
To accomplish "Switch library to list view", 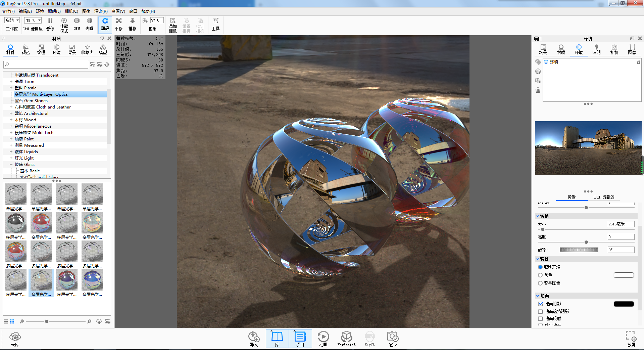I will click(6, 321).
